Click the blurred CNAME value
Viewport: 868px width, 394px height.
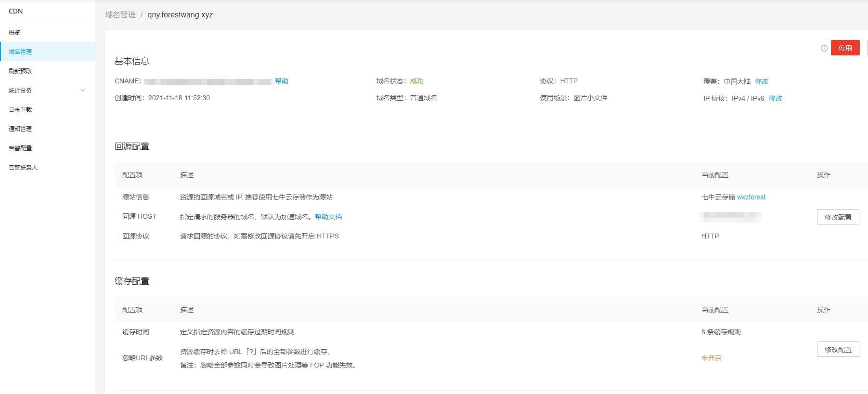[x=208, y=81]
